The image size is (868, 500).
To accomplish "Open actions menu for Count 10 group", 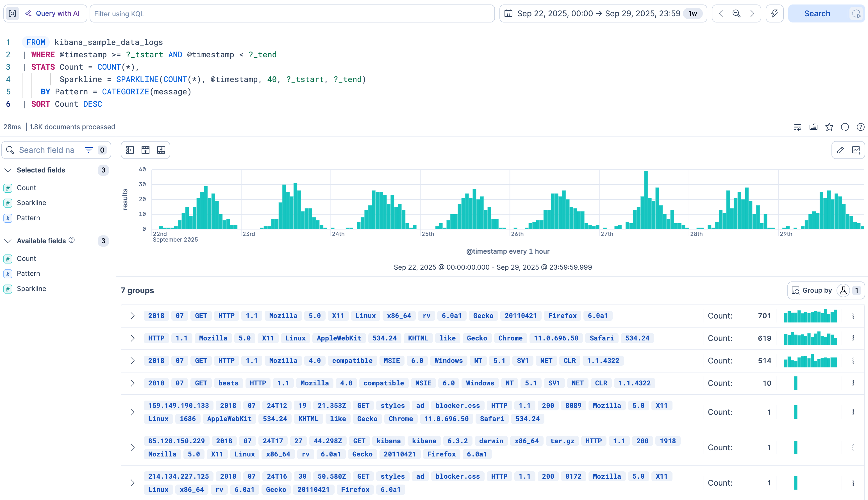I will click(853, 383).
